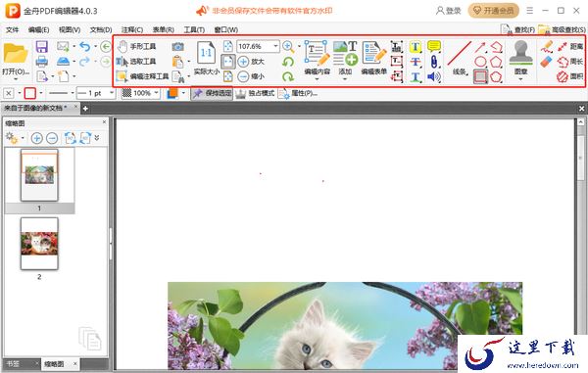Select the Sticky Note comment tool
The height and width of the screenshot is (373, 588).
pos(434,46)
